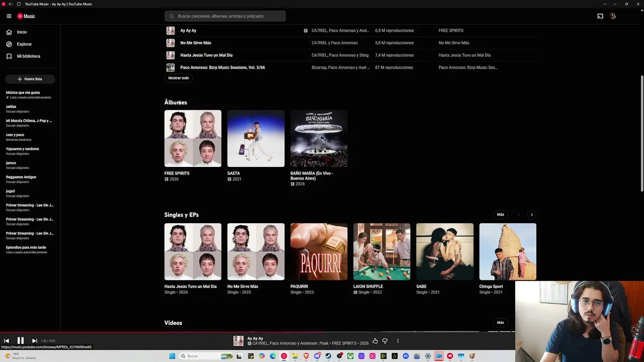Go back with the browser back arrow

[11, 4]
